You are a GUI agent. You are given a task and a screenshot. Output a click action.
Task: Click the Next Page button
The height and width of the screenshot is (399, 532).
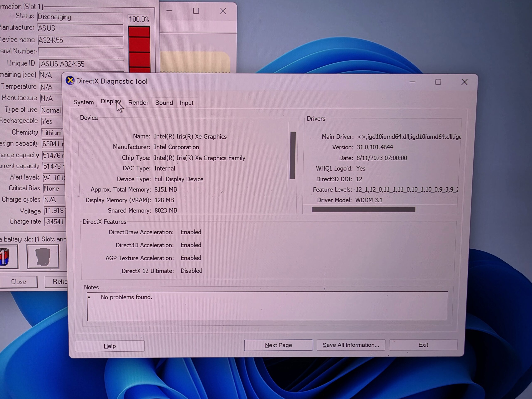point(278,345)
